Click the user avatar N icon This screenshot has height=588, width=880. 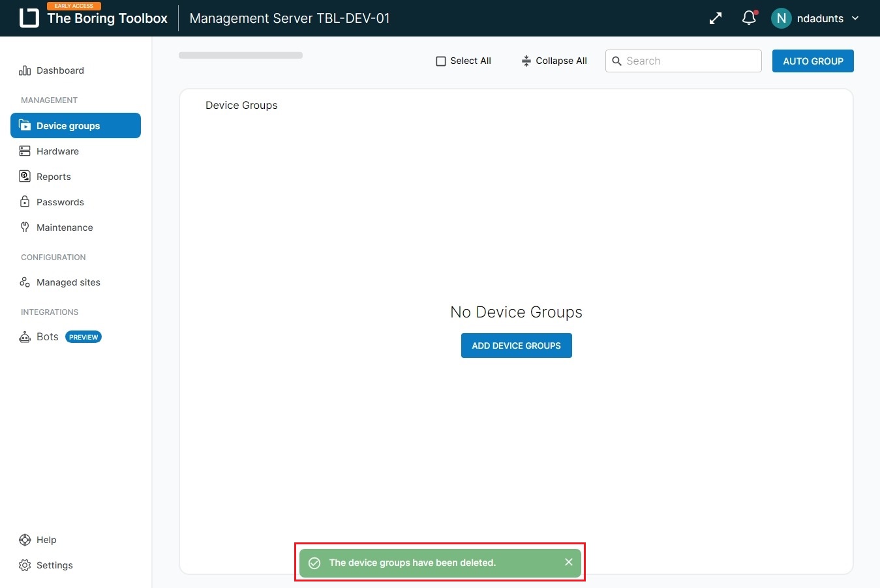click(781, 18)
